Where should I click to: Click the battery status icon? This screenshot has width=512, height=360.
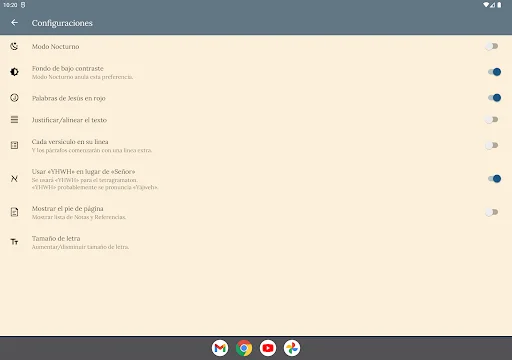[499, 5]
